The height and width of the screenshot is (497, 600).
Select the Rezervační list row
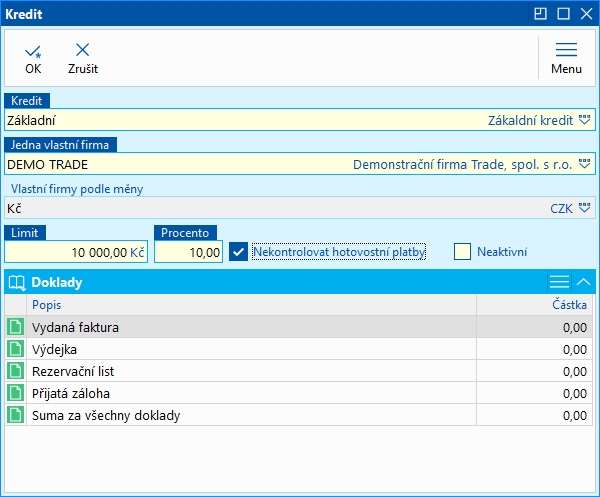click(x=298, y=371)
